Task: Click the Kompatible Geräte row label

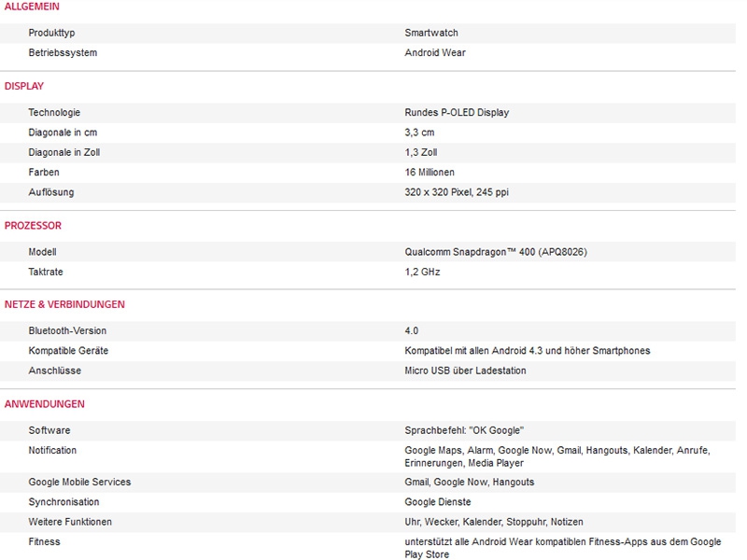Action: (x=68, y=351)
